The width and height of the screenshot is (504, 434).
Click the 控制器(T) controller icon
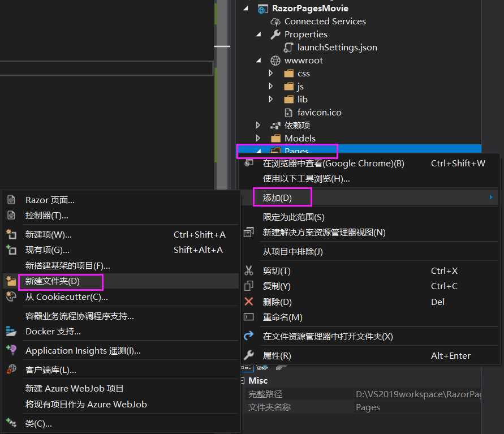pos(11,215)
